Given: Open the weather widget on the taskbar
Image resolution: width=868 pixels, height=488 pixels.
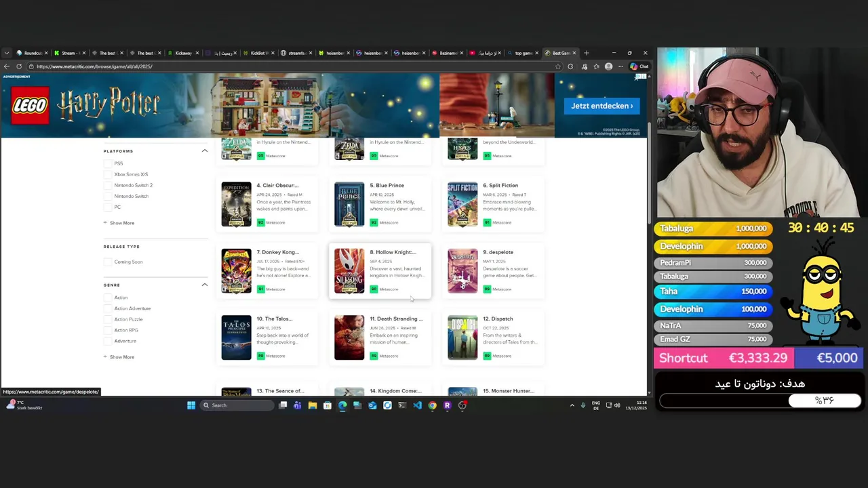Looking at the screenshot, I should point(24,405).
